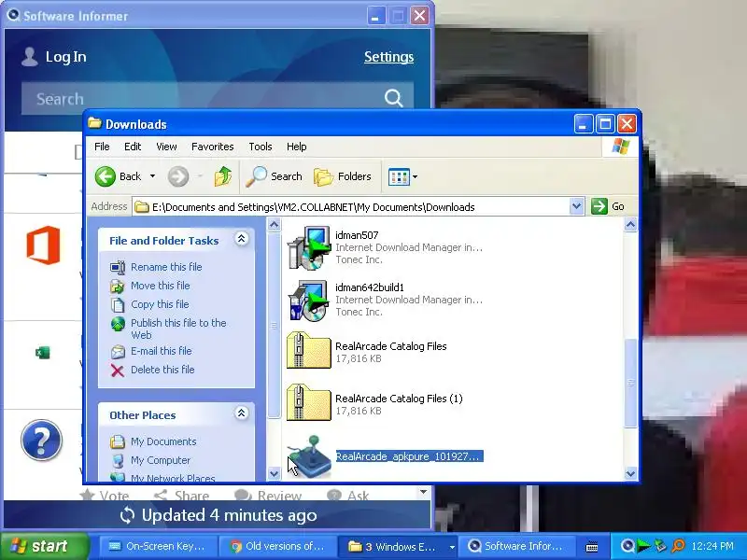This screenshot has width=747, height=560.
Task: Switch to On-Screen Keyboard taskbar item
Action: (158, 546)
